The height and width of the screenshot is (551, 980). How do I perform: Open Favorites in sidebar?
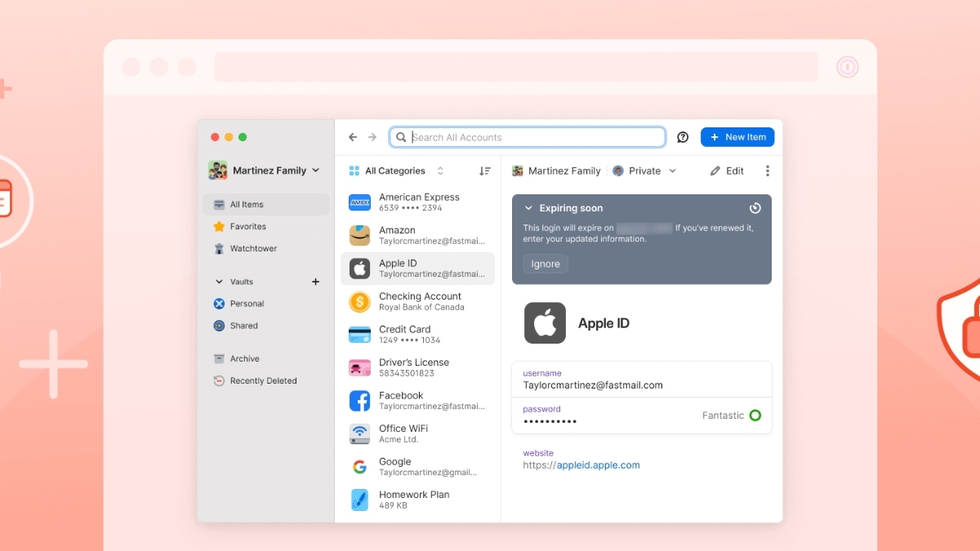pos(266,226)
